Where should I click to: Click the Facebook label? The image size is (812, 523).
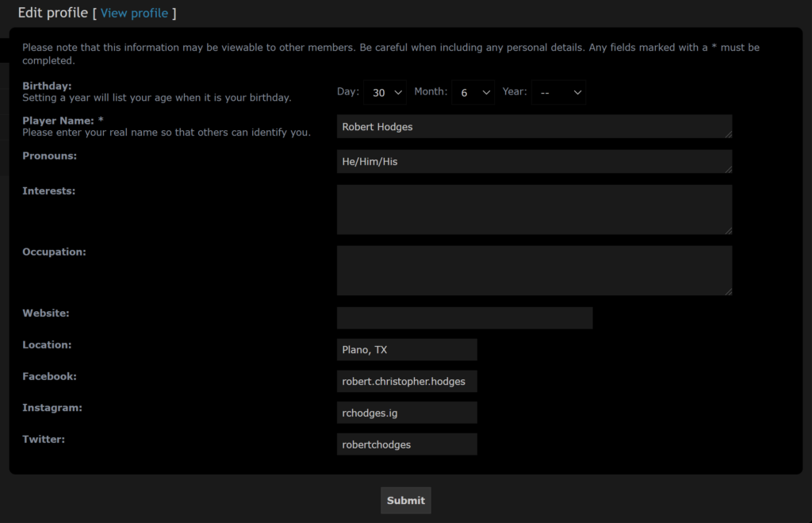pyautogui.click(x=50, y=376)
